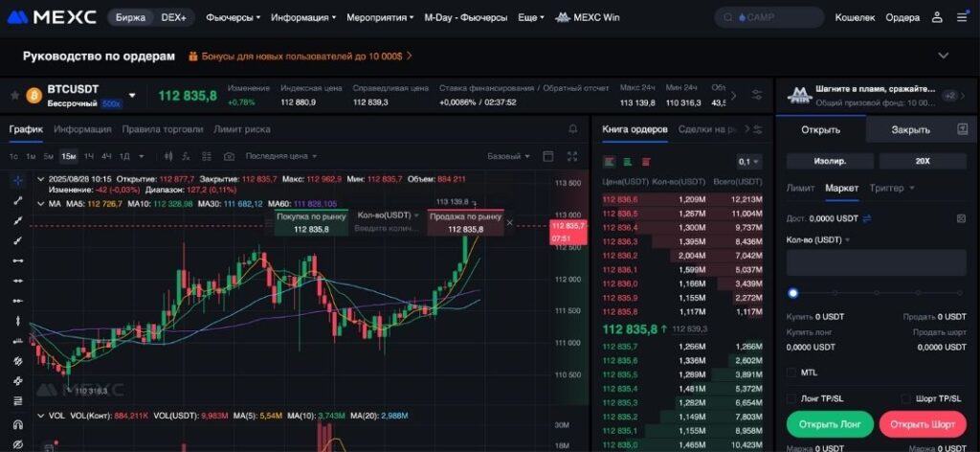Screen dimensions: 980x452
Task: Switch to the Информация chart tab
Action: click(82, 129)
